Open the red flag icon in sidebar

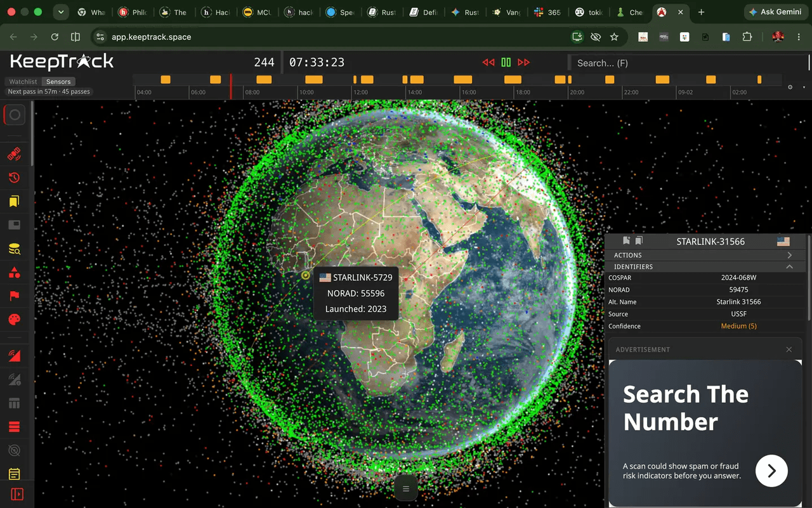click(14, 296)
